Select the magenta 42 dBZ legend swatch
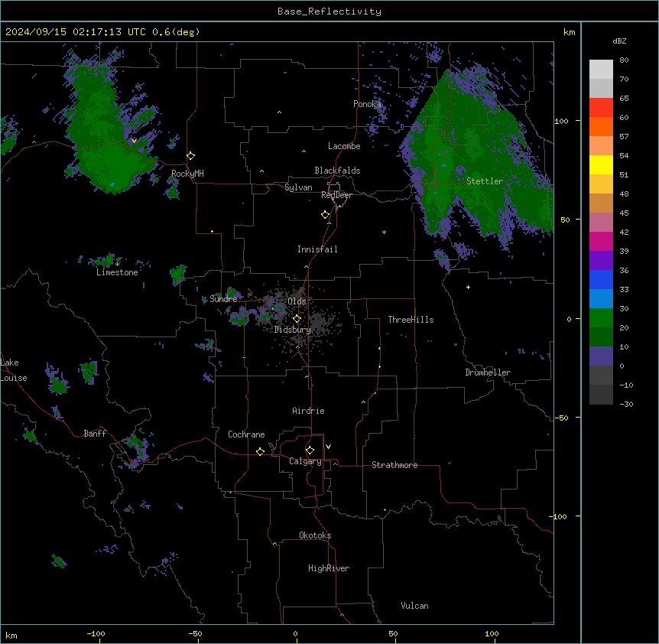Image resolution: width=659 pixels, height=644 pixels. point(601,241)
